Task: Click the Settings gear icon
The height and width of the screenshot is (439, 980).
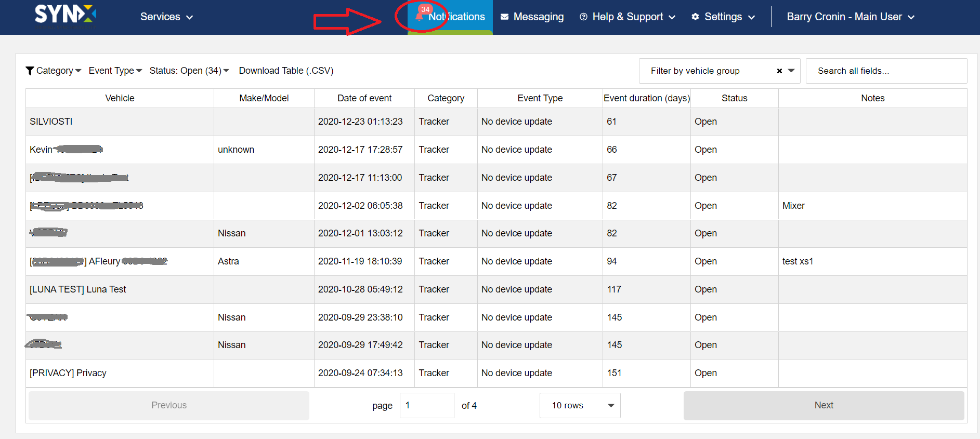Action: [695, 17]
